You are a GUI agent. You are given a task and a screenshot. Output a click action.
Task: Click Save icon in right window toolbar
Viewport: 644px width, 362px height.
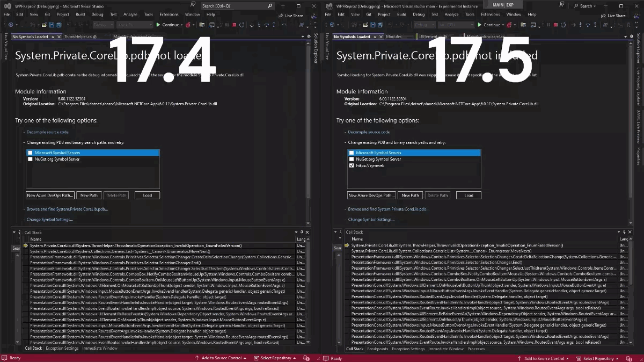tap(372, 25)
